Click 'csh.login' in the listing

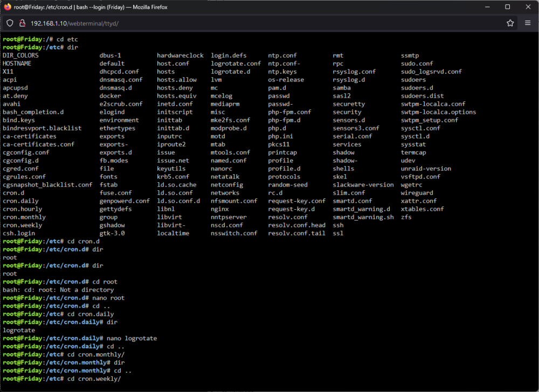[x=19, y=233]
